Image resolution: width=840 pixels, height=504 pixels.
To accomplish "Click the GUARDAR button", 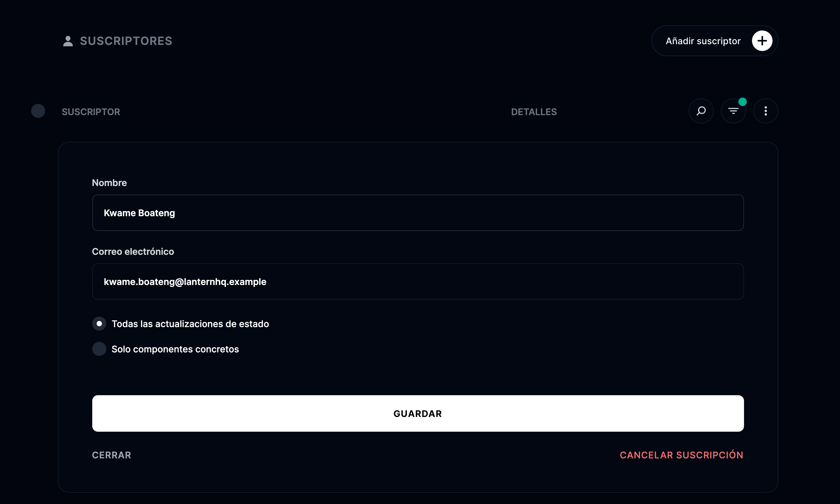I will pyautogui.click(x=418, y=413).
